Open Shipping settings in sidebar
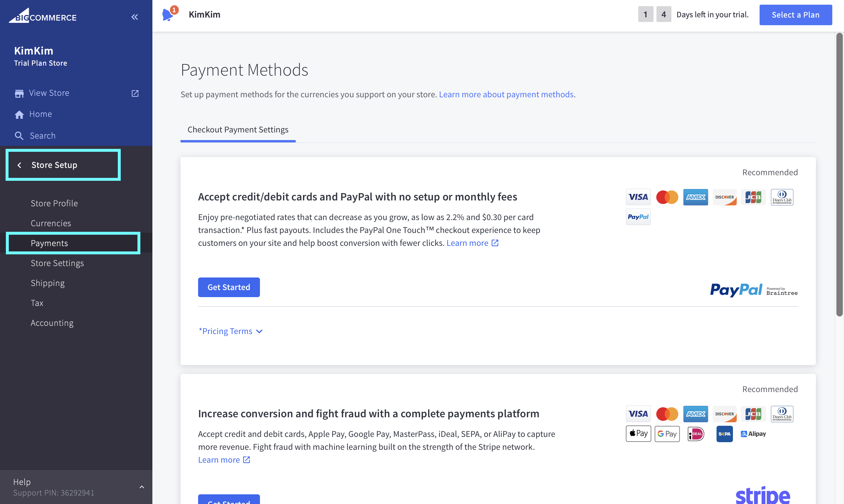This screenshot has width=844, height=504. 48,283
